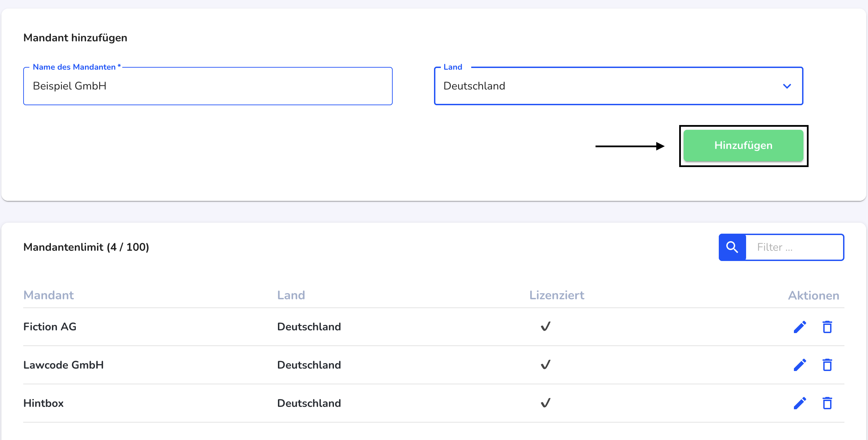Delete the Hintbox client
This screenshot has width=868, height=440.
click(827, 403)
